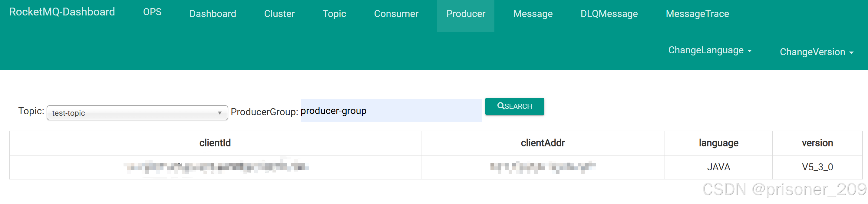Click the language column header

[x=718, y=143]
